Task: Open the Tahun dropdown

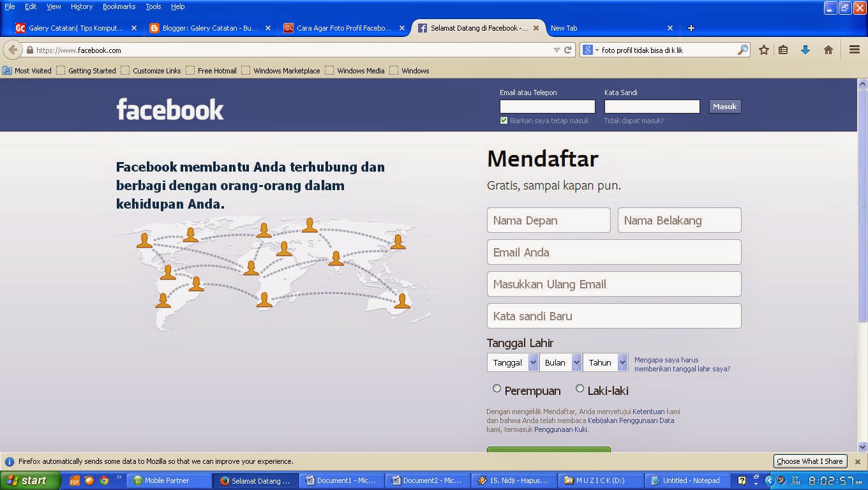Action: (x=605, y=362)
